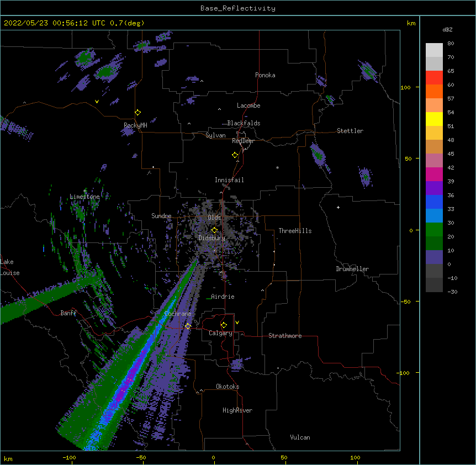Select the Innisfail label
Viewport: 476px width, 465px height.
229,180
